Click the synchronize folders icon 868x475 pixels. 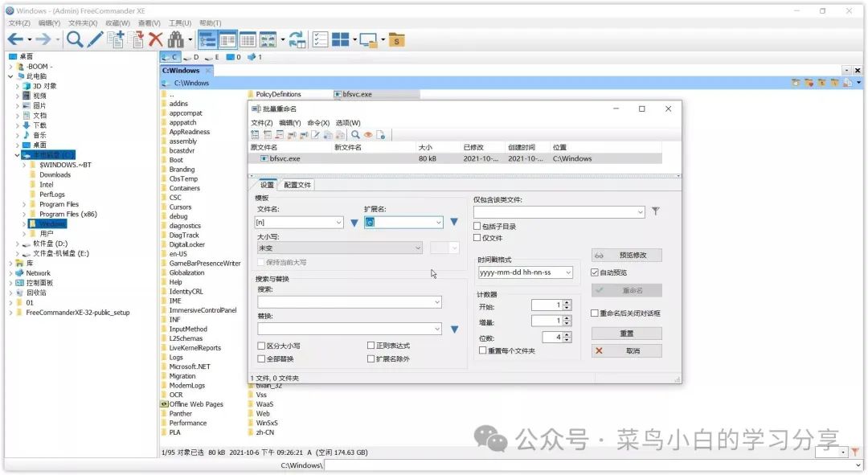(297, 39)
